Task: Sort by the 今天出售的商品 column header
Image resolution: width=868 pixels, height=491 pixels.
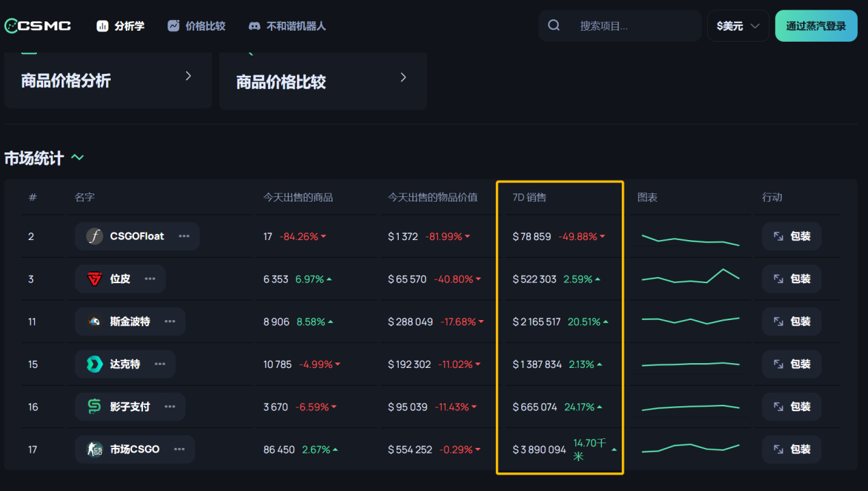Action: click(x=298, y=197)
